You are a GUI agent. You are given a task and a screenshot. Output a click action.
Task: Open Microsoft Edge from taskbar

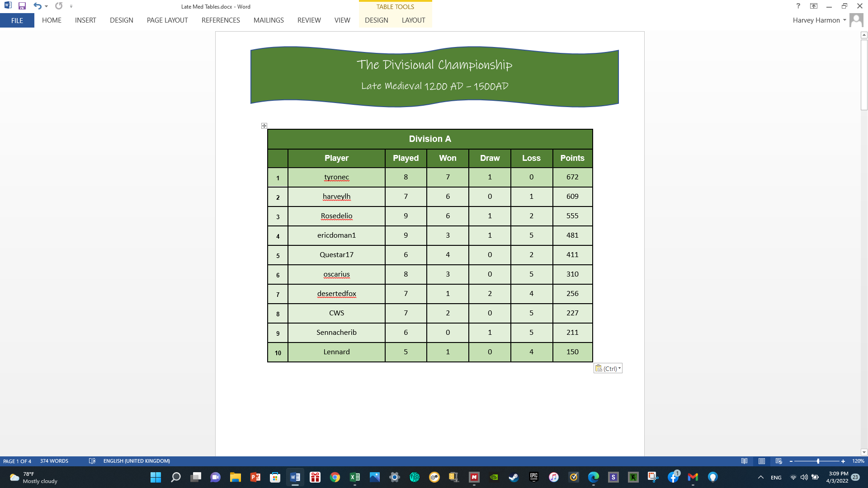[594, 477]
